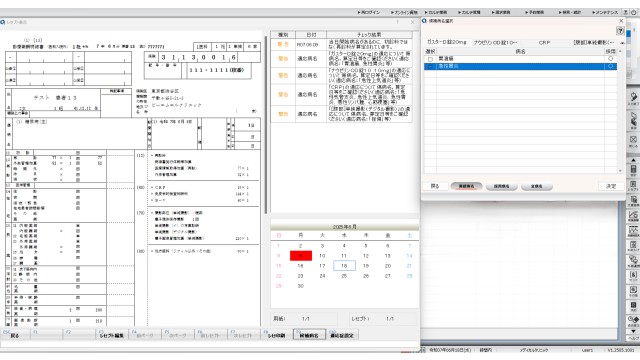Click レセ印刷 function key button

click(x=276, y=334)
